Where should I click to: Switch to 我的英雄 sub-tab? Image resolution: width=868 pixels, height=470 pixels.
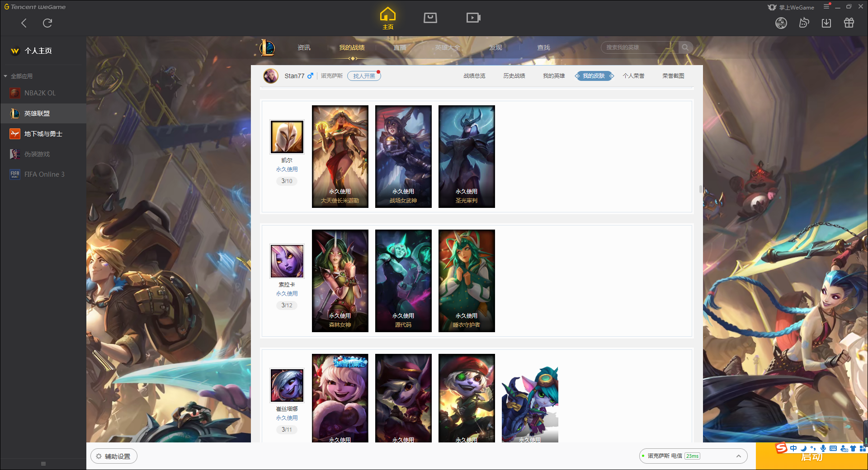554,76
